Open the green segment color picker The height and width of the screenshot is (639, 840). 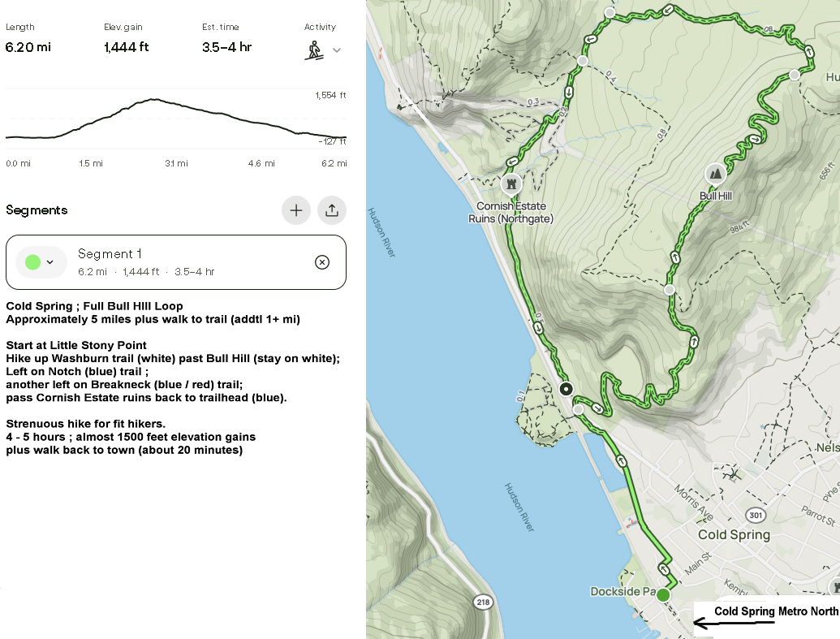click(x=33, y=261)
